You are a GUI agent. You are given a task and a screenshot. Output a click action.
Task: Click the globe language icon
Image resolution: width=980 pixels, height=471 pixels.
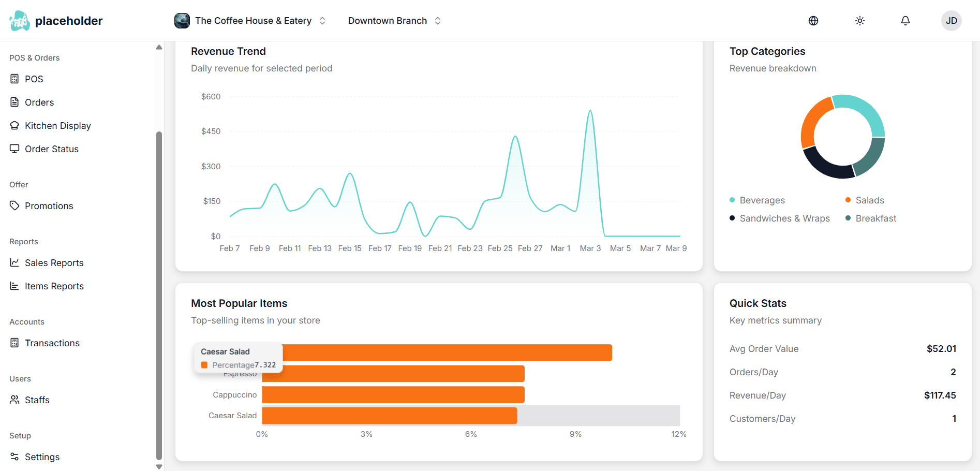coord(813,21)
